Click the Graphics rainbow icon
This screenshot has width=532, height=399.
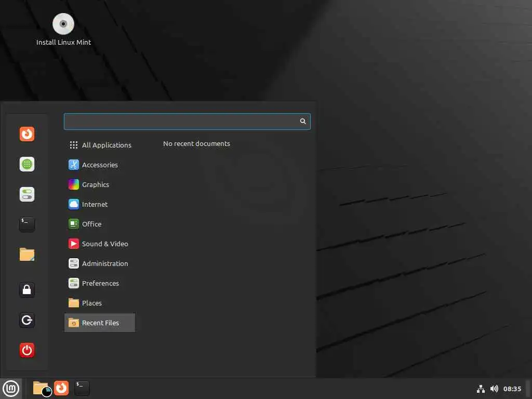click(74, 184)
